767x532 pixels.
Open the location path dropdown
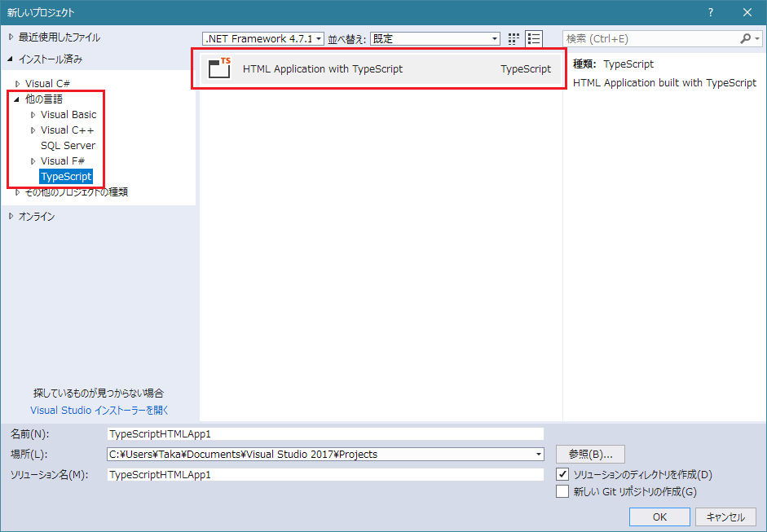click(539, 455)
